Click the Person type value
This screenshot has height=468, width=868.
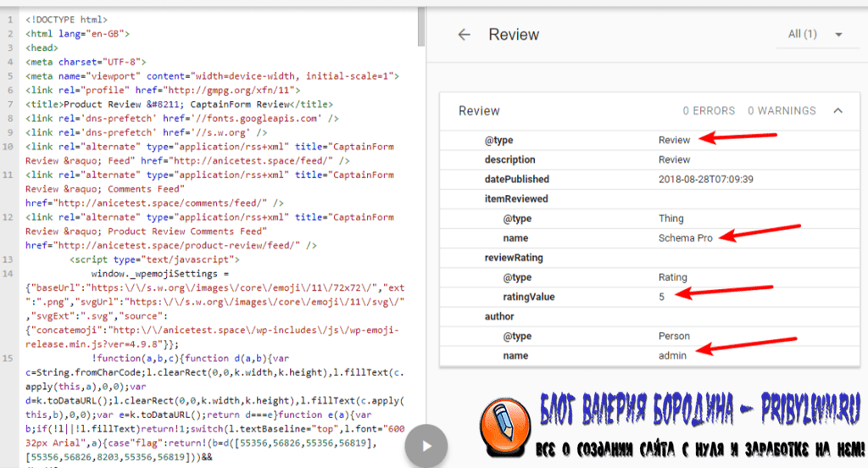coord(674,337)
